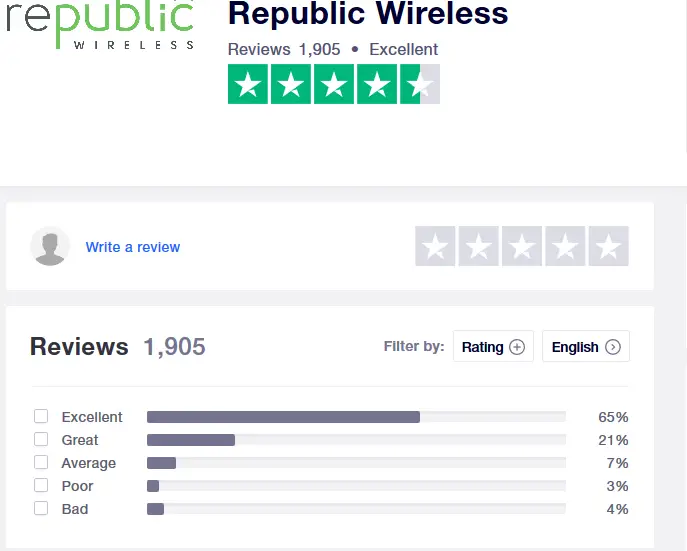687x551 pixels.
Task: Click the Republic Wireless company heading
Action: point(368,14)
